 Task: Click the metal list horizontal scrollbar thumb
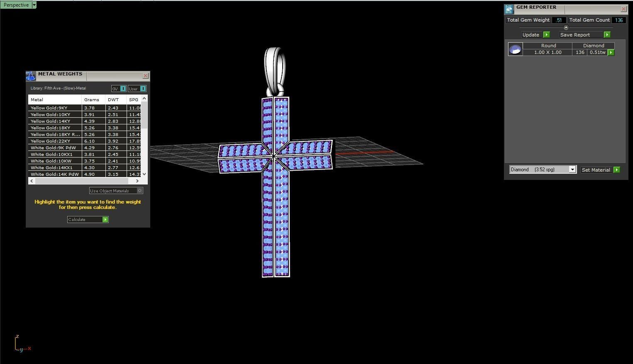pos(81,181)
